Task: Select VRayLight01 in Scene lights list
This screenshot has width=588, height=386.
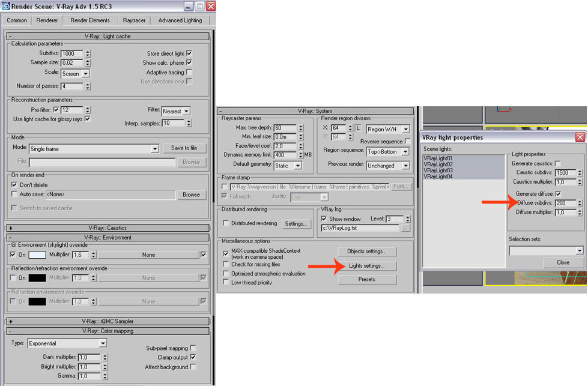Action: (438, 158)
